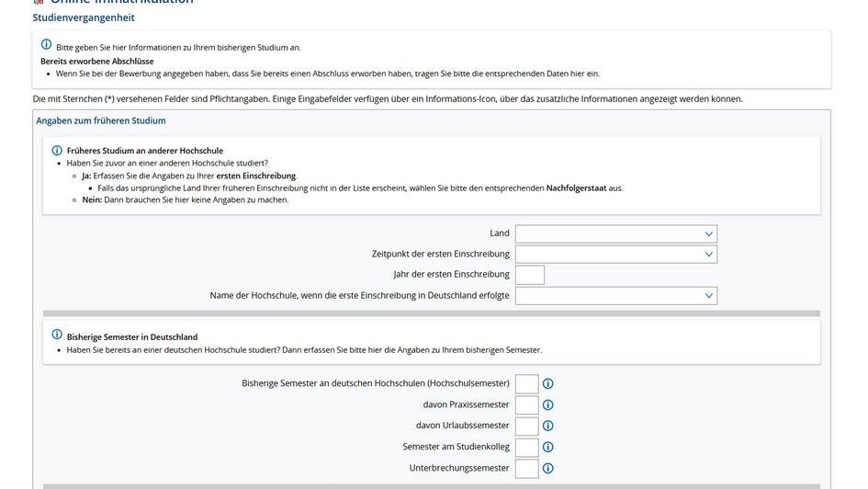Viewport: 868px width, 489px height.
Task: Click info icon next to davon Praxissemester
Action: (x=547, y=404)
